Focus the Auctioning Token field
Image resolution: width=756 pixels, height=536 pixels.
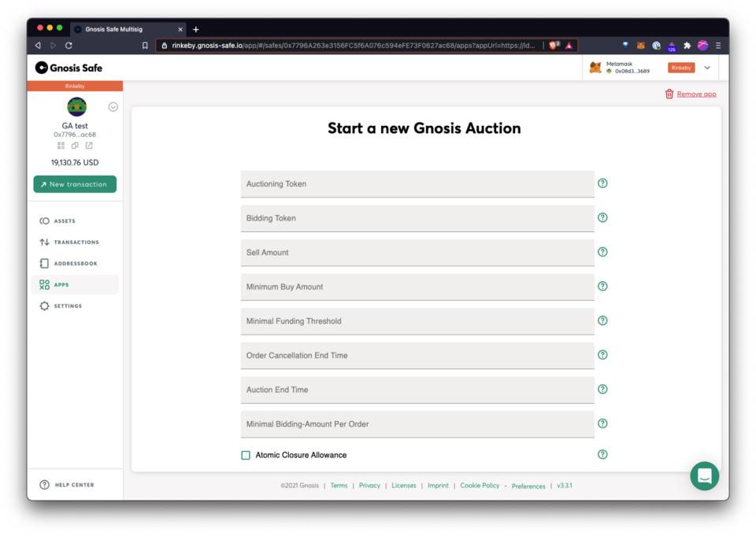point(417,183)
